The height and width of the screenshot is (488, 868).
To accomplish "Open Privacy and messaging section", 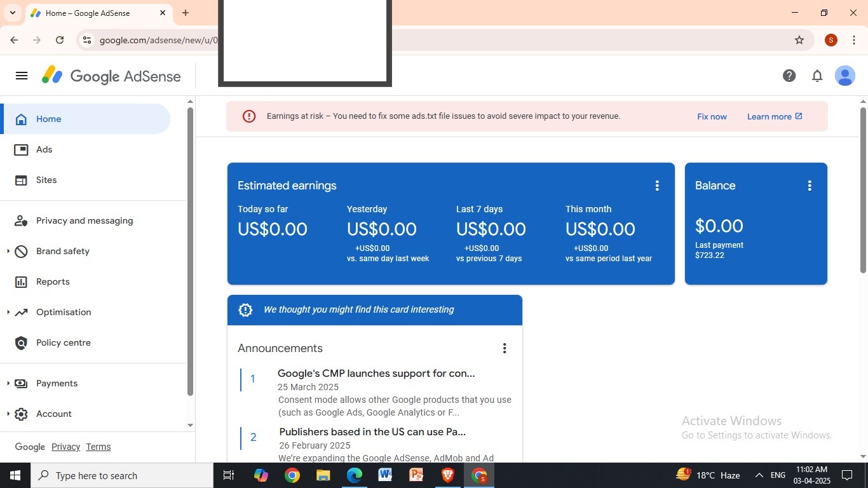I will (85, 220).
